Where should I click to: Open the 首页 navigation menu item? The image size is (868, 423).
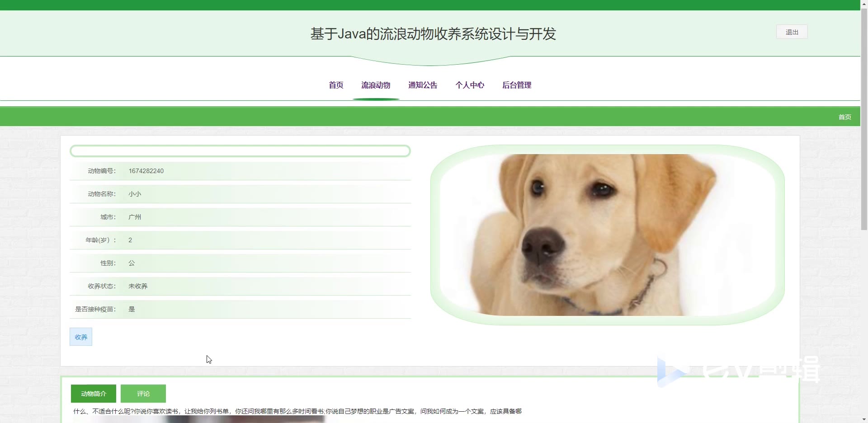coord(336,85)
